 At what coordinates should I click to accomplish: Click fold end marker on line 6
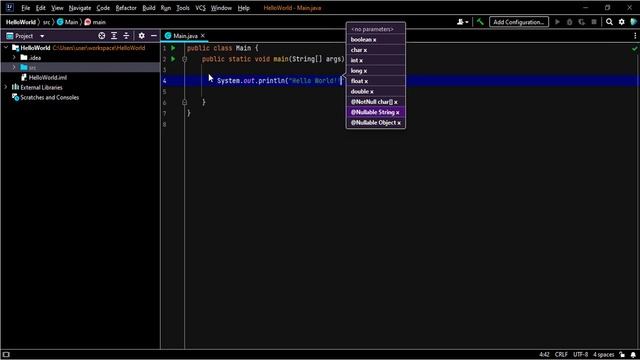[184, 102]
